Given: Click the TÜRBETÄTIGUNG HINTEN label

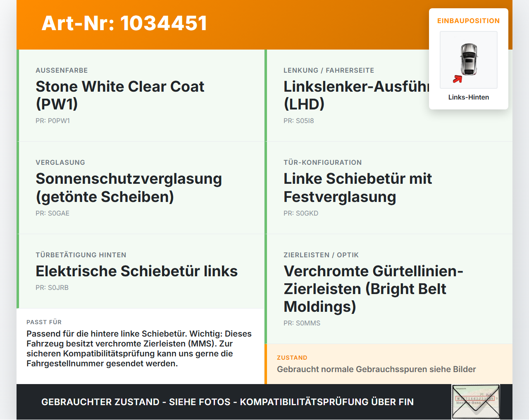Looking at the screenshot, I should (x=81, y=255).
